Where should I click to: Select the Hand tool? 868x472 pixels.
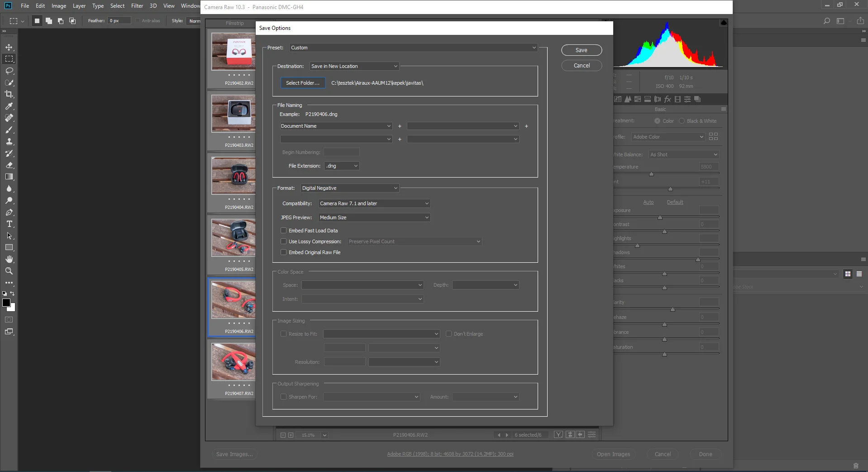coord(9,259)
